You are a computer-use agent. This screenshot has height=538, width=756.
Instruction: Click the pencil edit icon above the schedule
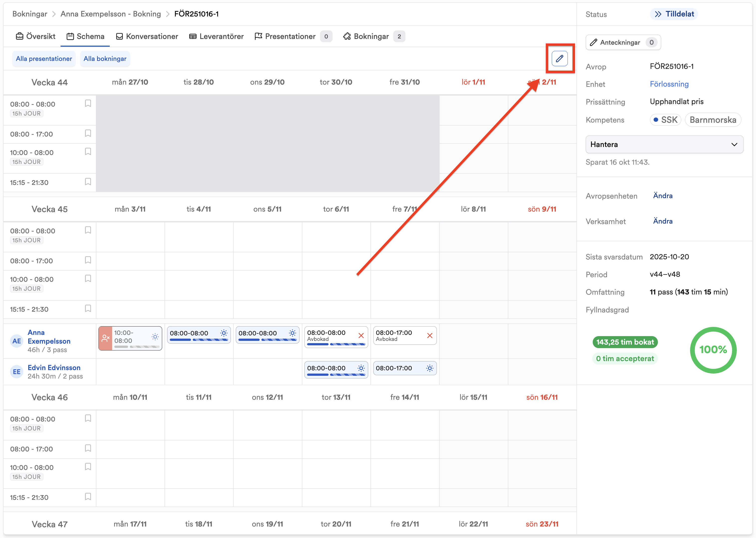[x=560, y=59]
